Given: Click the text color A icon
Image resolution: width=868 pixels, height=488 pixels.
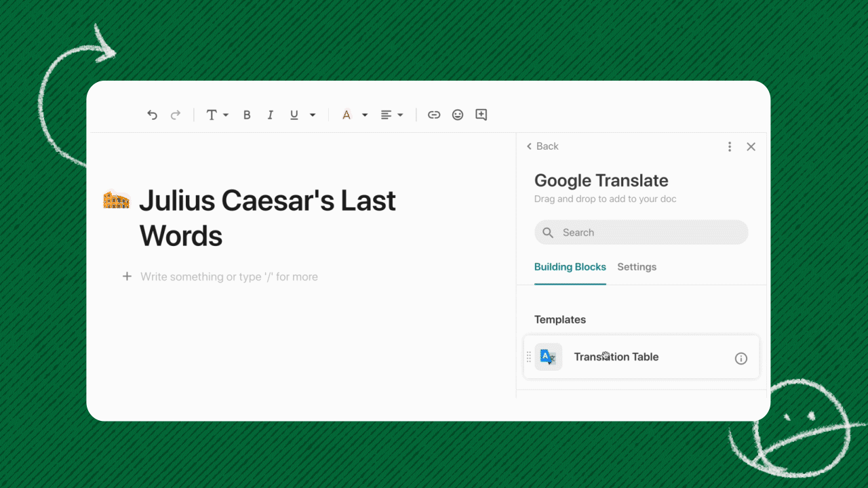Looking at the screenshot, I should [x=347, y=115].
